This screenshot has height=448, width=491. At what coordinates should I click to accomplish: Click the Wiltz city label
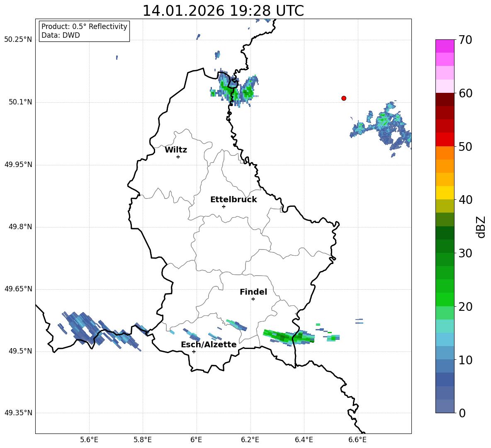176,150
